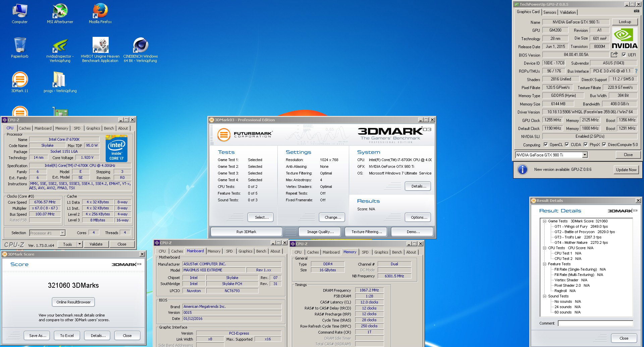Toggle the CUDA checkbox
This screenshot has width=644, height=347.
point(567,145)
